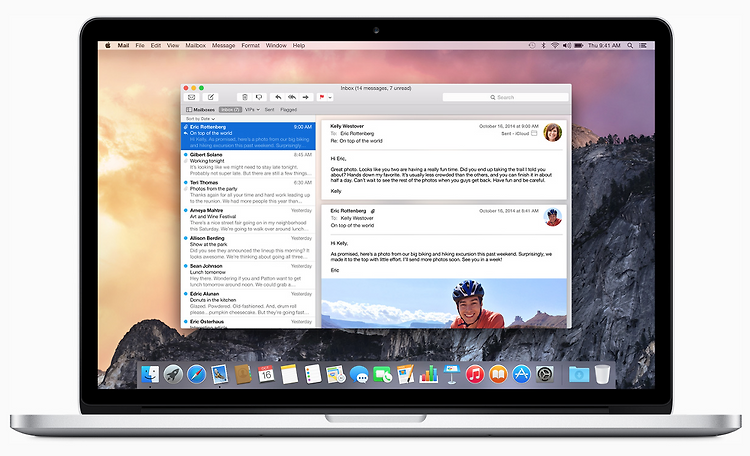Screen dimensions: 750x456
Task: Open Spotlight search magnifier icon
Action: [630, 45]
